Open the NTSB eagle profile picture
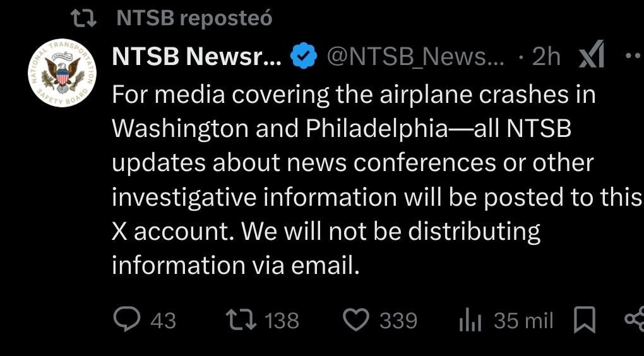Screen dimensions: 644x356 (x=62, y=73)
